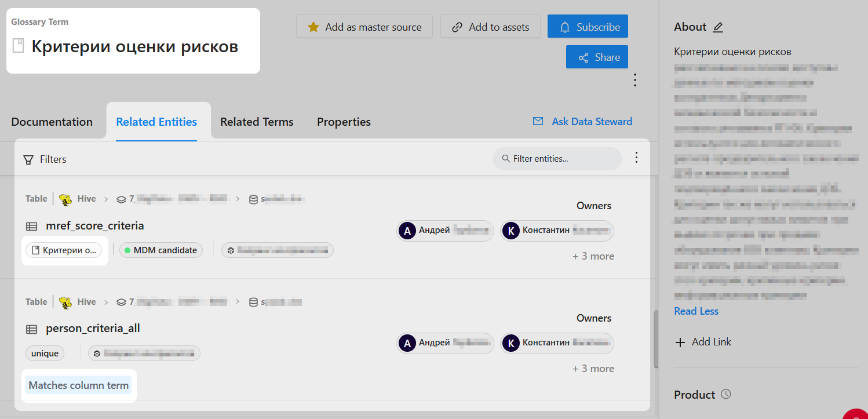Subscribe to this glossary term
Screen dimensions: 868x419
point(588,27)
